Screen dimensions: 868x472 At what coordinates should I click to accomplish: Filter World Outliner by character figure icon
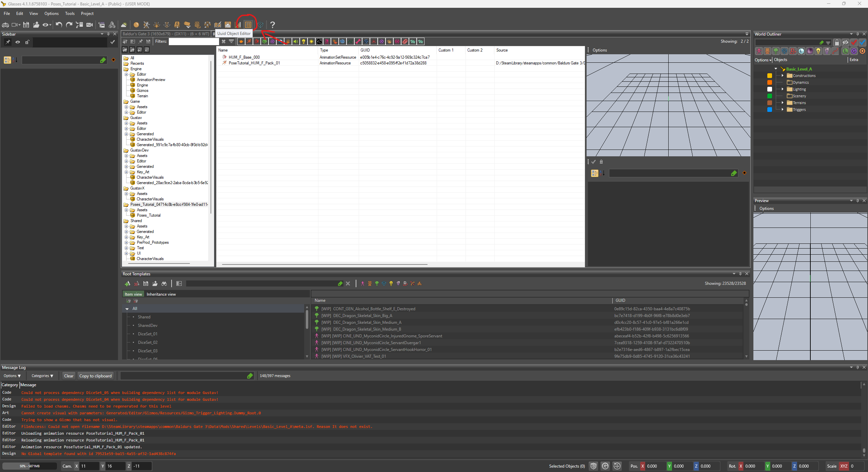pyautogui.click(x=759, y=51)
